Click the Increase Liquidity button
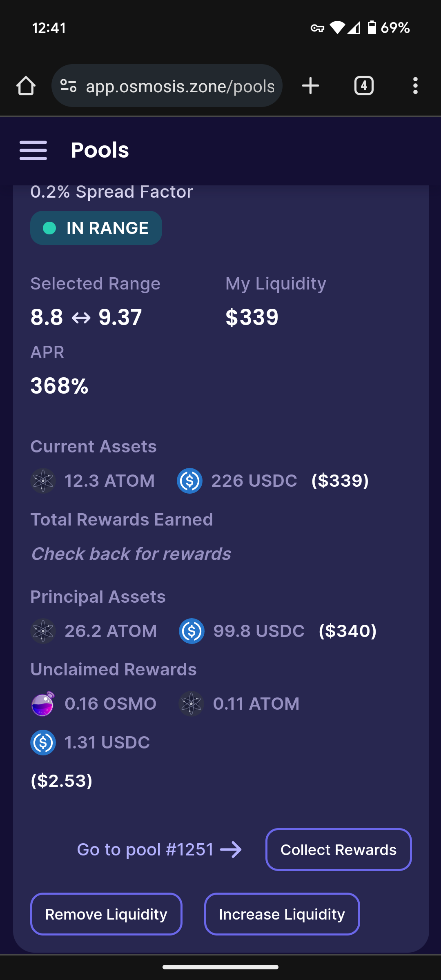Viewport: 441px width, 980px height. pos(282,914)
